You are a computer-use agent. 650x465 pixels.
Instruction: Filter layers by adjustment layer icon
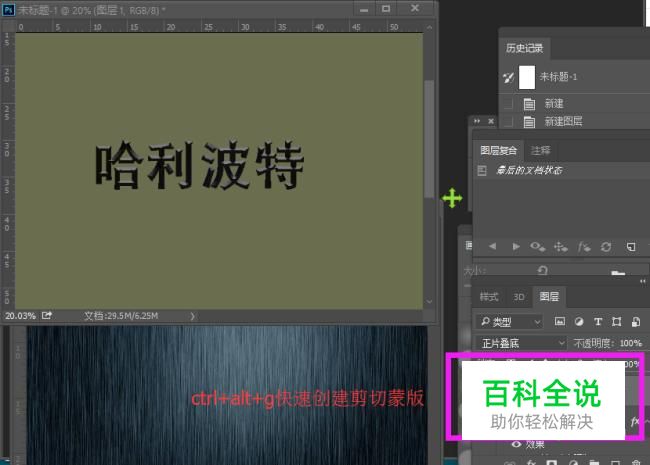[579, 322]
